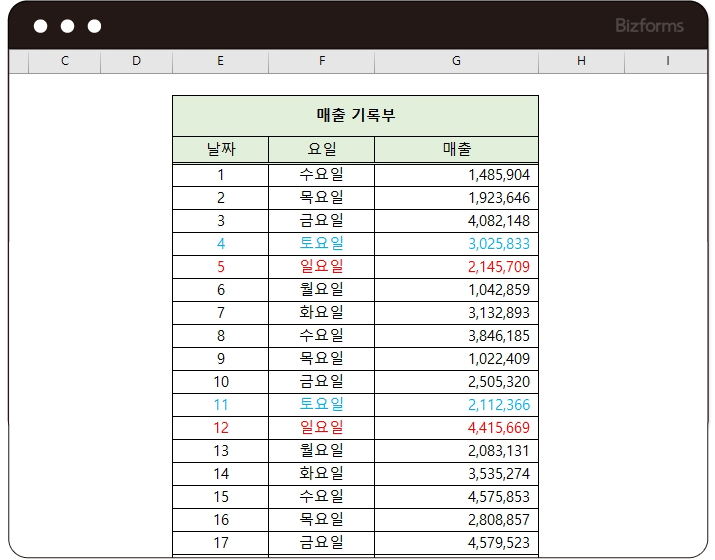715x560 pixels.
Task: Click sales value 4,415,669
Action: 456,428
